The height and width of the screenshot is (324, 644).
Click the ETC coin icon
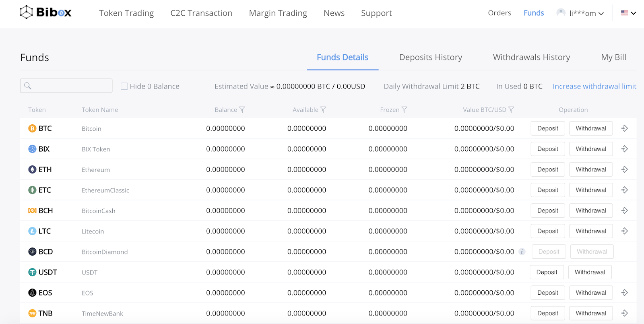[32, 190]
